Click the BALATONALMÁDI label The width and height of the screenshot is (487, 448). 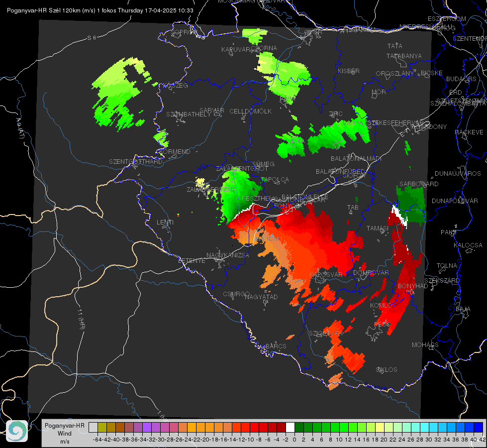click(356, 159)
